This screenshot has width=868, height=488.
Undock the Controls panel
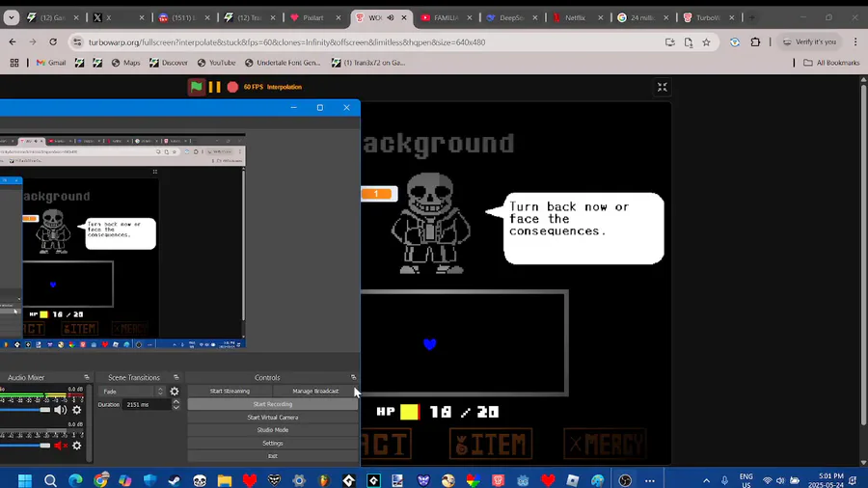[353, 377]
